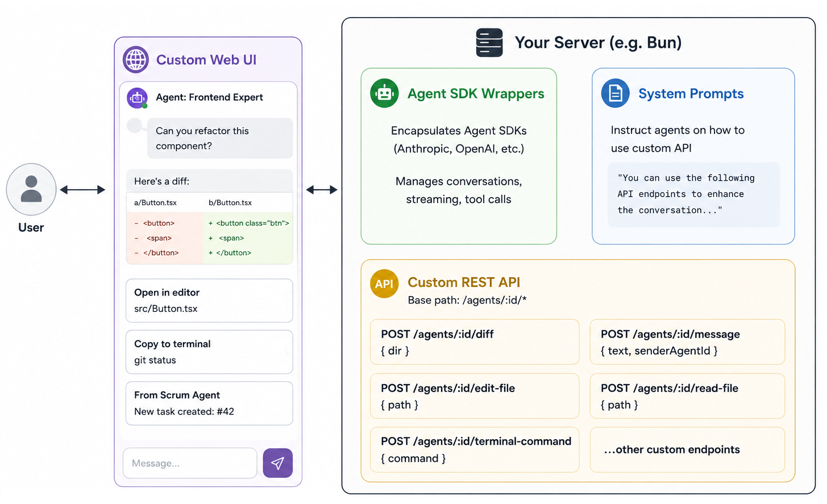Click the Custom Web UI title

click(206, 60)
